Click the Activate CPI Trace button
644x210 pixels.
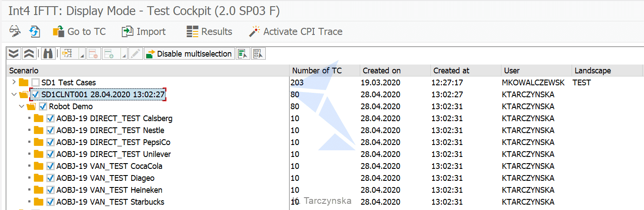tap(296, 32)
